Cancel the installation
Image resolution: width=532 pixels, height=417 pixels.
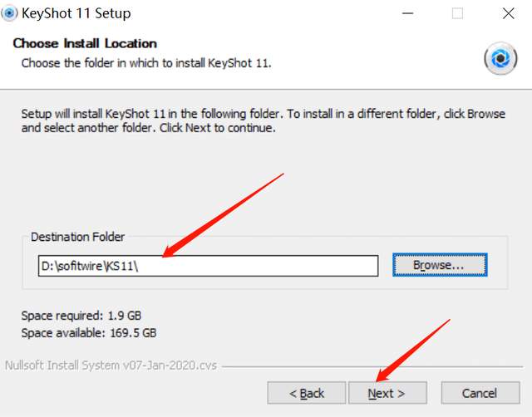pos(480,393)
